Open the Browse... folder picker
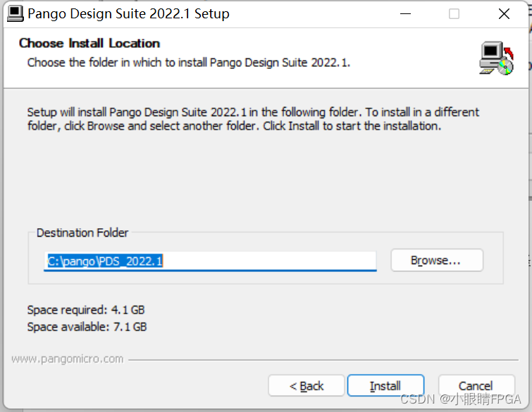Screen dimensions: 532x412 coord(437,260)
